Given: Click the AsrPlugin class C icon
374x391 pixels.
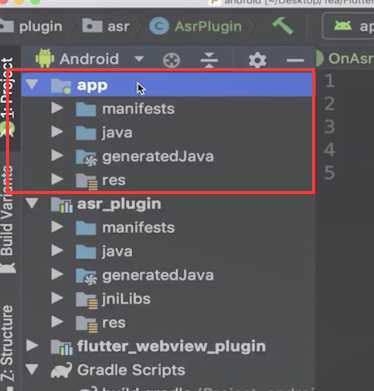Looking at the screenshot, I should (x=159, y=26).
